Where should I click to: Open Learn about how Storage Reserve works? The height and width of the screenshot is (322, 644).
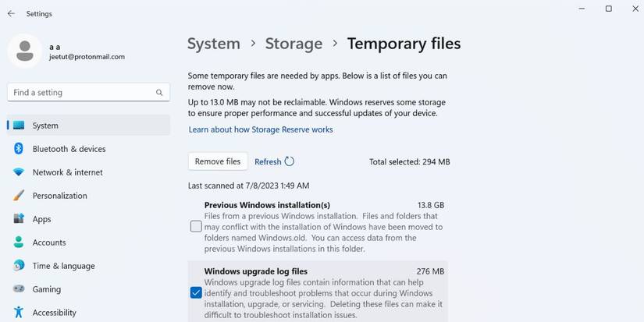tap(261, 129)
